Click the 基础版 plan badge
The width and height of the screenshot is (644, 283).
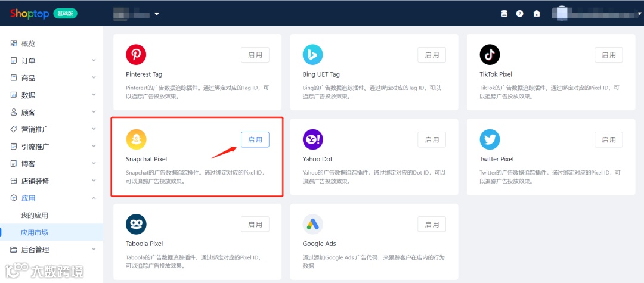66,14
